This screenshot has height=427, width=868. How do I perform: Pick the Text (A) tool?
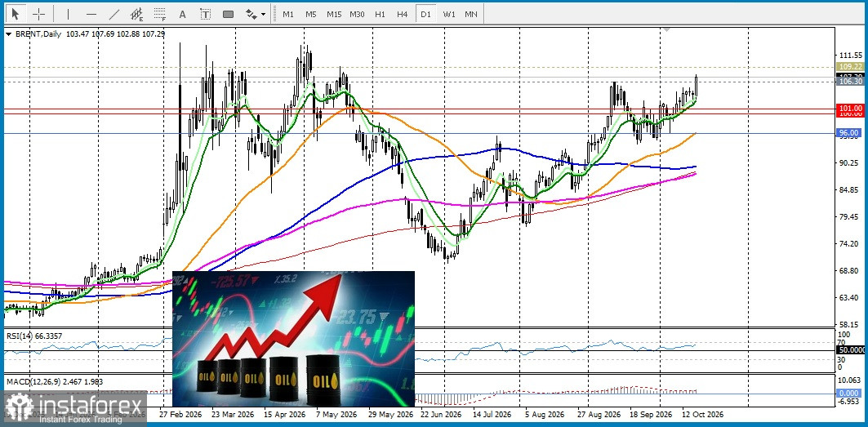[x=183, y=14]
